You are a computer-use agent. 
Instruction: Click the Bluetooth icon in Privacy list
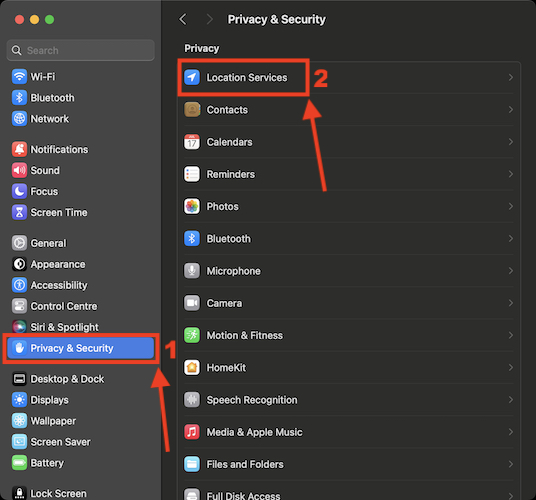[192, 239]
